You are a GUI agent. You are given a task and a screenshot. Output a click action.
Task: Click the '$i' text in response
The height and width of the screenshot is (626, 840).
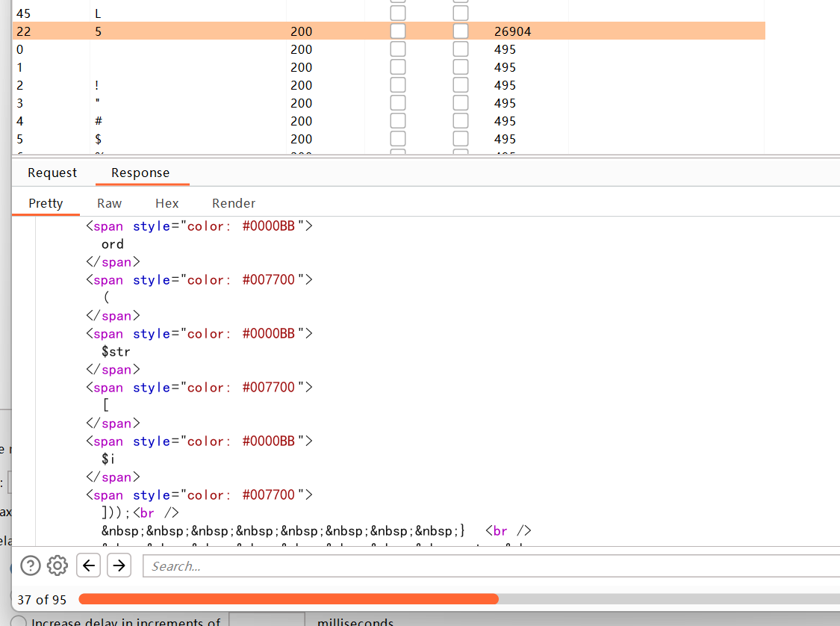[108, 459]
